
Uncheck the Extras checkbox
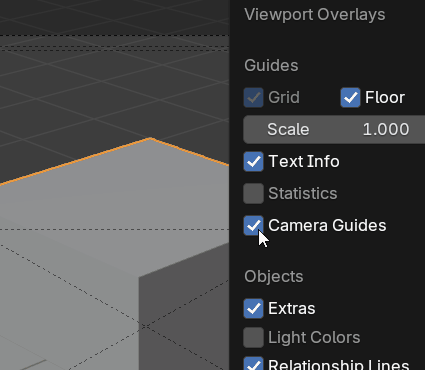pos(253,308)
